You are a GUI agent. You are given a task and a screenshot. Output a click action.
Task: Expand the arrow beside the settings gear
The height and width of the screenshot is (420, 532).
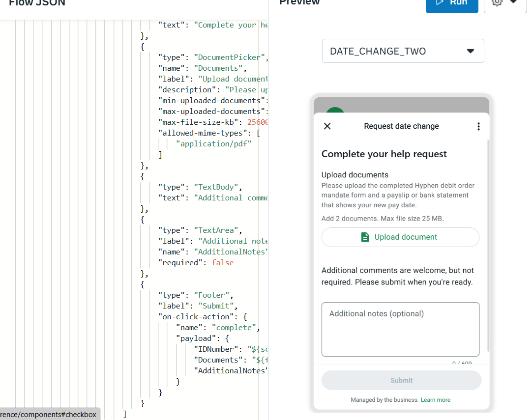click(514, 2)
